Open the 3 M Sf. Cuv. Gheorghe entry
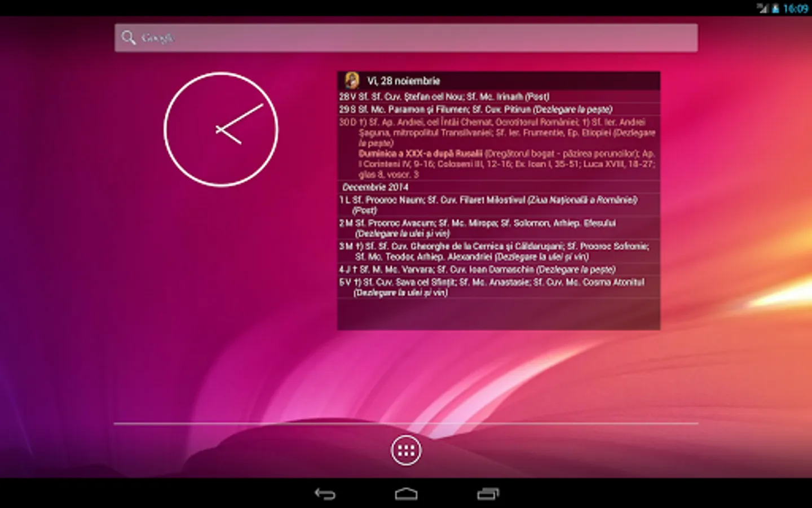The width and height of the screenshot is (812, 508). pyautogui.click(x=498, y=251)
